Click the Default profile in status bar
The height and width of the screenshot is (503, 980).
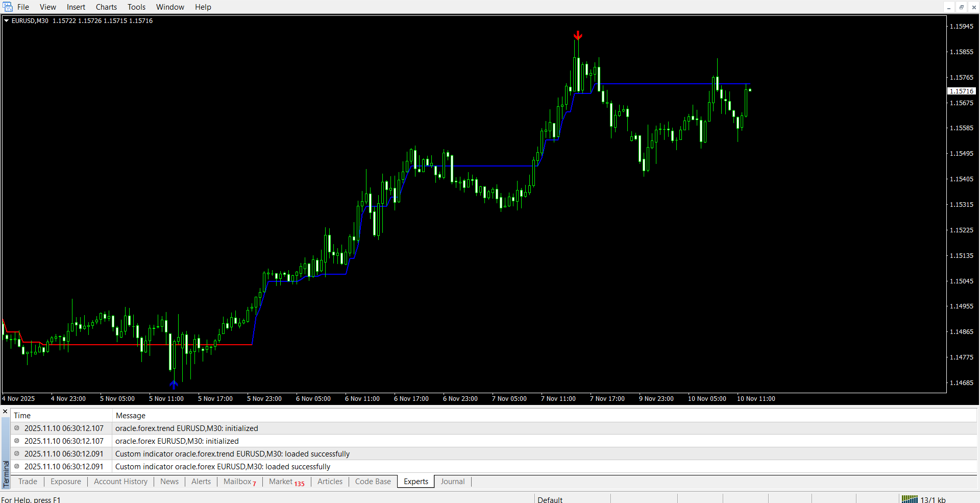[x=550, y=499]
